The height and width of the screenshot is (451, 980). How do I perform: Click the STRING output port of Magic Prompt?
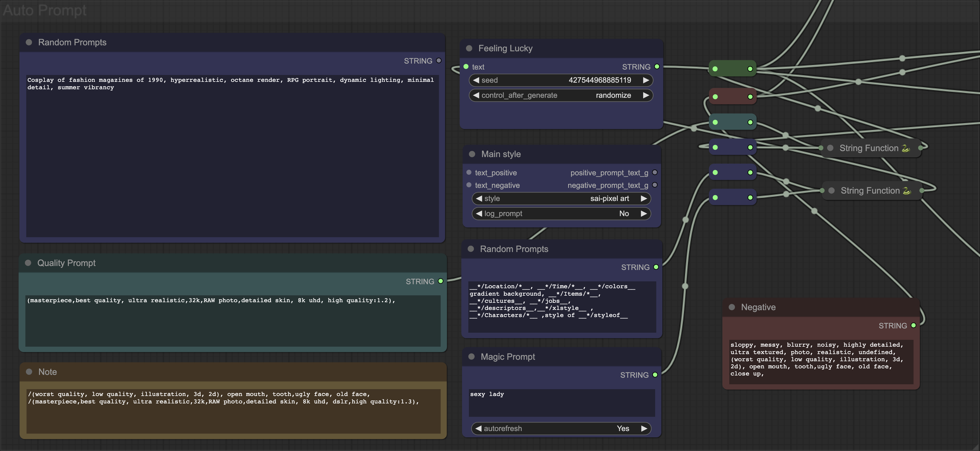(x=655, y=375)
